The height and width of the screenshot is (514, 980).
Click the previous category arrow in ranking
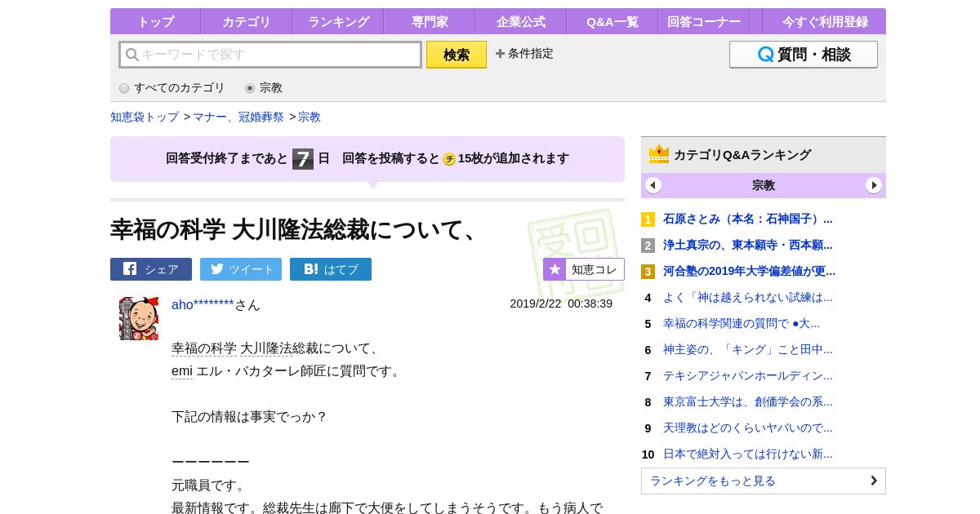(653, 185)
